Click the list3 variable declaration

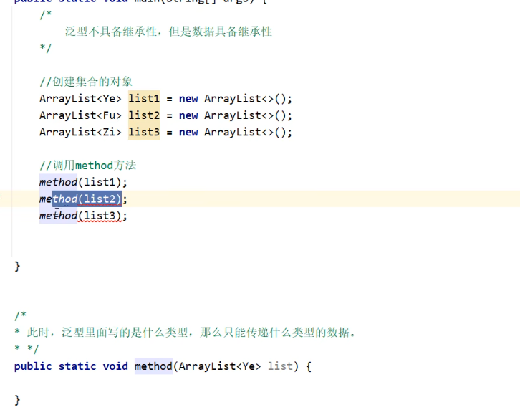[x=144, y=132]
